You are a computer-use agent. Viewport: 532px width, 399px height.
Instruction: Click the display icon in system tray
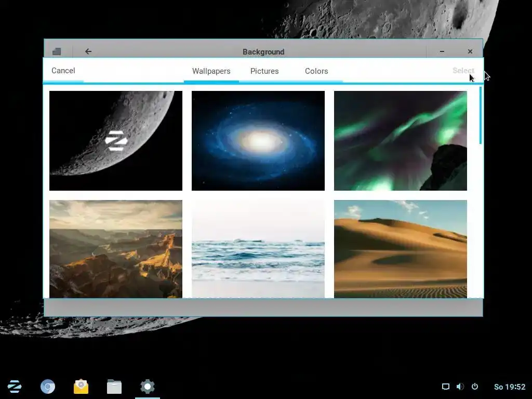coord(445,387)
